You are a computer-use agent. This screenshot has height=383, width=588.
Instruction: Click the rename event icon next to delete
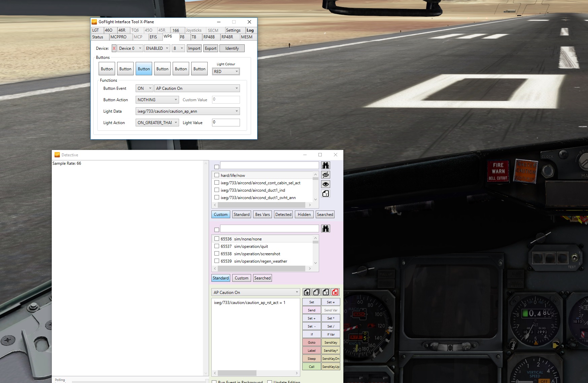325,292
